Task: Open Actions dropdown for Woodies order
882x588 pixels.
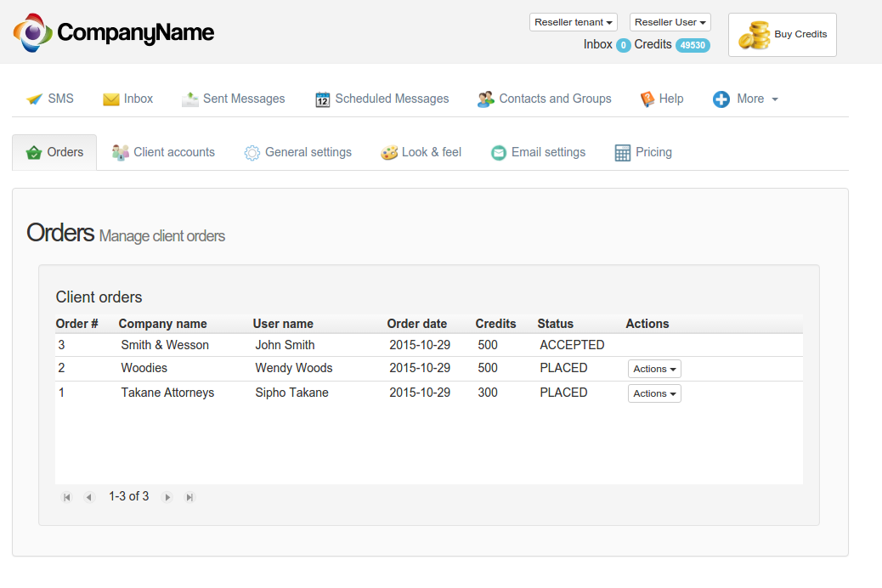Action: pos(654,369)
